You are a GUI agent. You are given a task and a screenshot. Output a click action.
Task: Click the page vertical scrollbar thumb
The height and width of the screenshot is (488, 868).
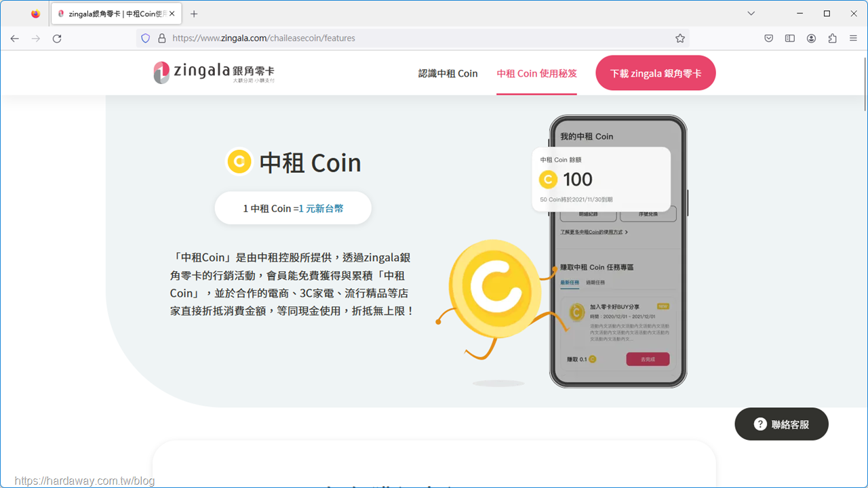[x=864, y=81]
